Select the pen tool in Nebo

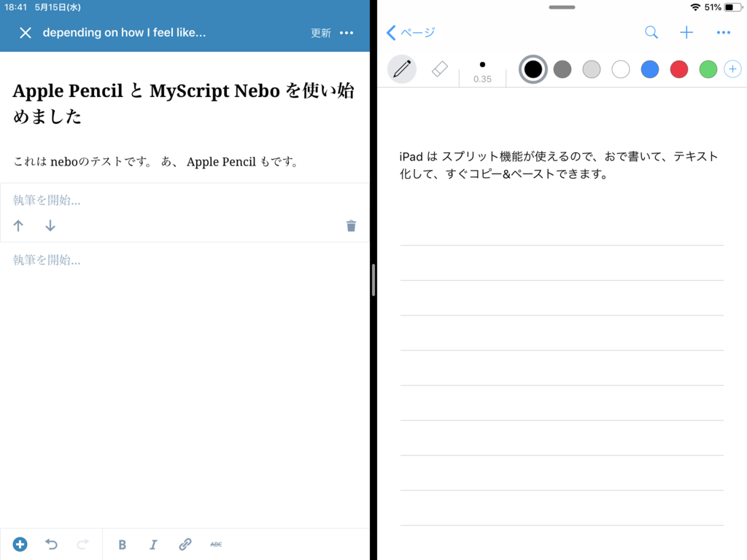(x=402, y=69)
